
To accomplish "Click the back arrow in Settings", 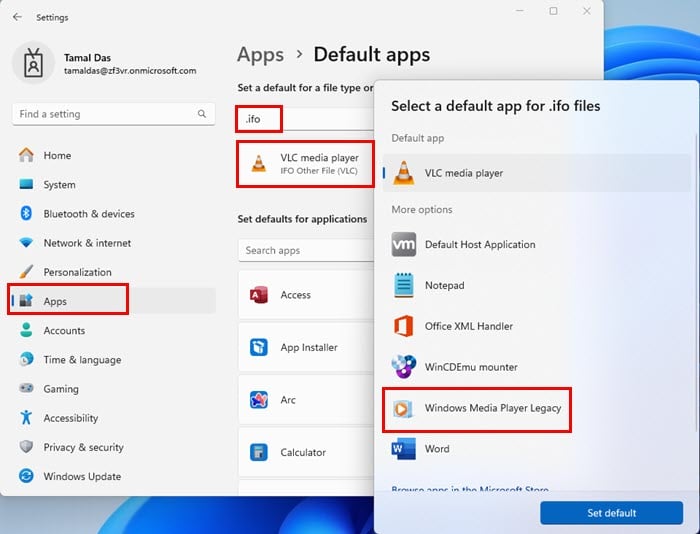I will [x=17, y=17].
